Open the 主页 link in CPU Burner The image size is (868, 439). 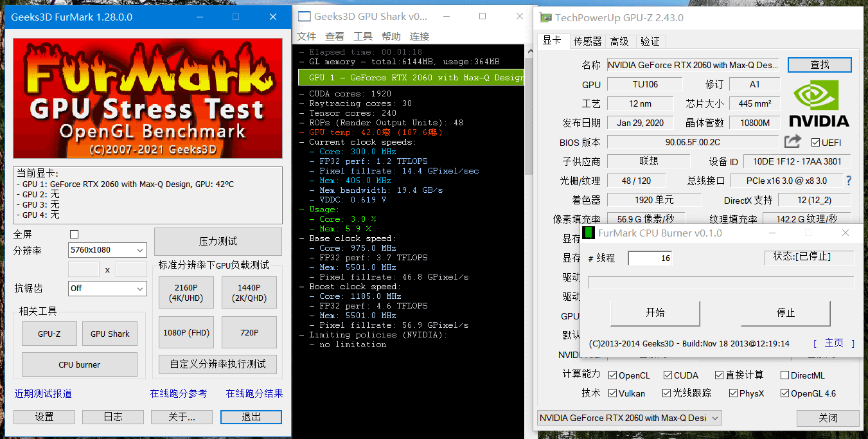833,343
